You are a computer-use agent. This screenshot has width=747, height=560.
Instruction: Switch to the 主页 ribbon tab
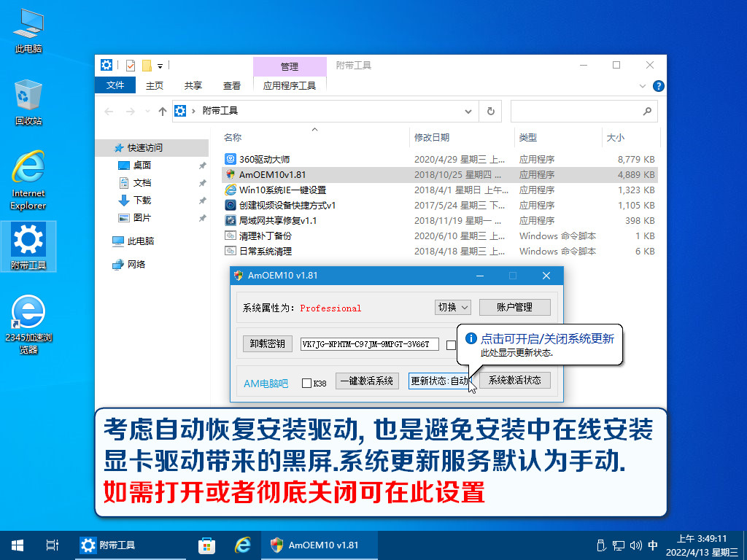(155, 86)
